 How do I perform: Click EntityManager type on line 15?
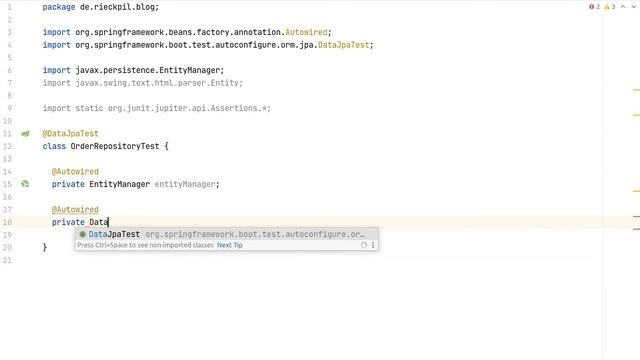click(x=120, y=184)
